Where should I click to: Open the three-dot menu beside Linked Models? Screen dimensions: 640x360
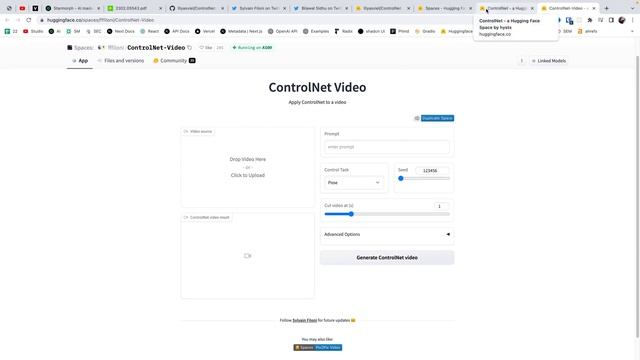pos(521,61)
